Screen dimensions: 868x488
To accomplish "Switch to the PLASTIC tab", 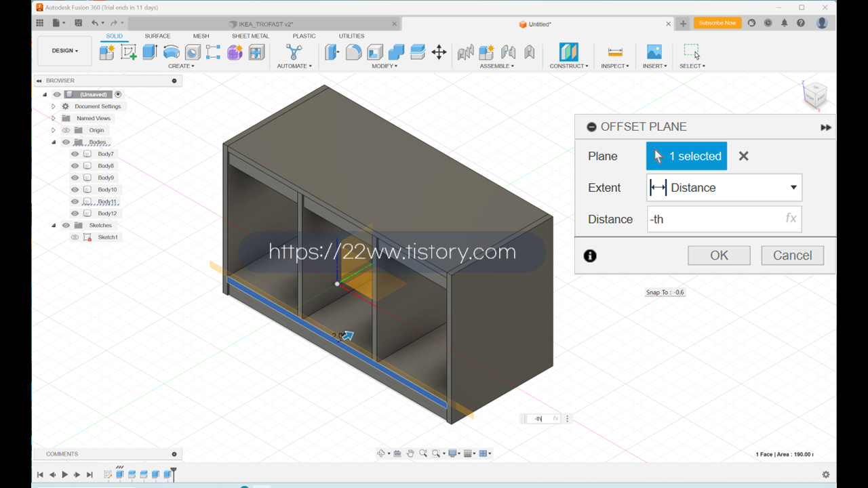I will pyautogui.click(x=304, y=36).
